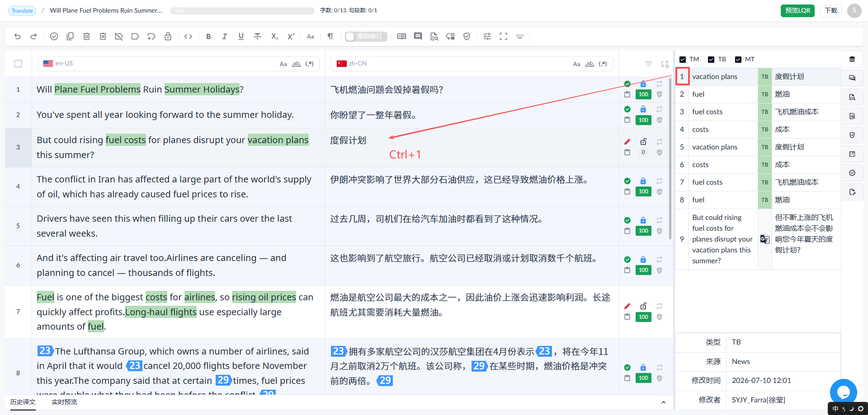Screen dimensions: 868x415
Task: Open the fullscreen mode icon
Action: [503, 37]
